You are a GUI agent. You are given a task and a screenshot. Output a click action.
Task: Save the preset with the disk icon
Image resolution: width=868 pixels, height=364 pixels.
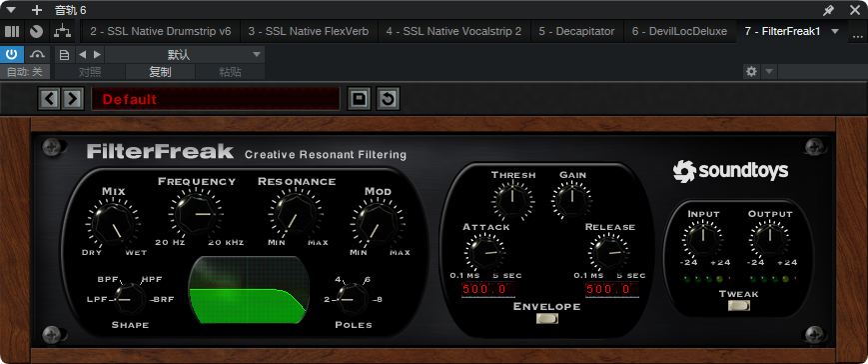click(360, 99)
